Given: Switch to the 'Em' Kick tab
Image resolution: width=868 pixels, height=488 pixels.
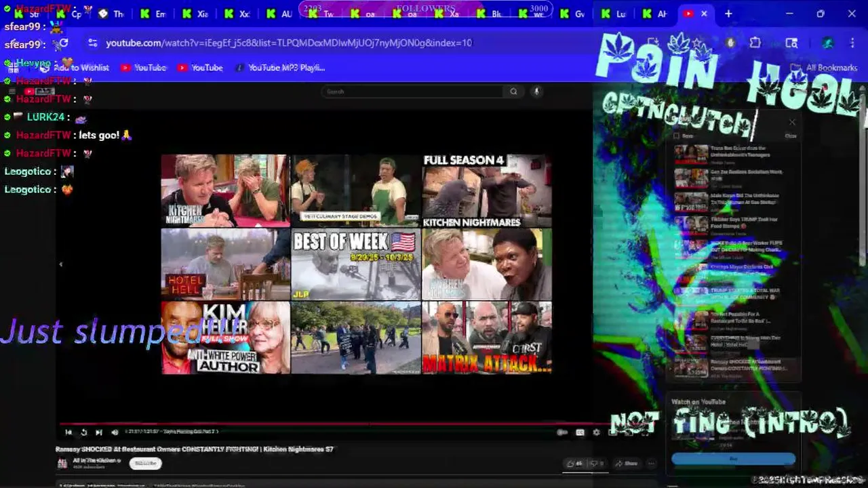Looking at the screenshot, I should click(x=153, y=14).
